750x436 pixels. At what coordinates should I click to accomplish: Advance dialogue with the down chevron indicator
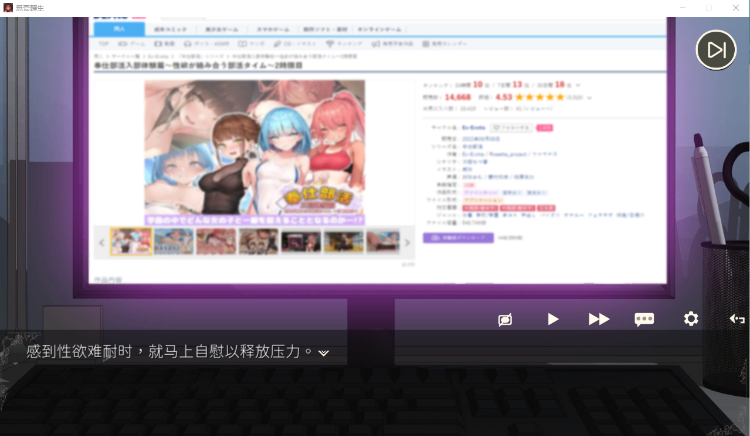tap(324, 353)
